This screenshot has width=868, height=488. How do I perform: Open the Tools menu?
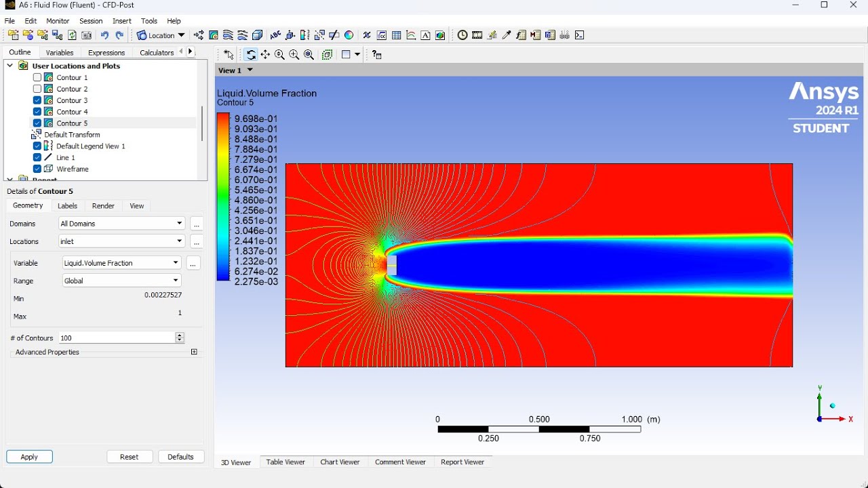click(x=149, y=21)
